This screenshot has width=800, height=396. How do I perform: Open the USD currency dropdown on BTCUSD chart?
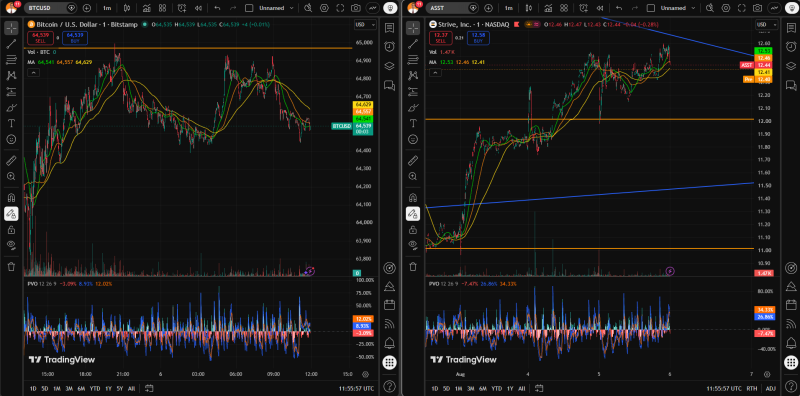[x=365, y=24]
